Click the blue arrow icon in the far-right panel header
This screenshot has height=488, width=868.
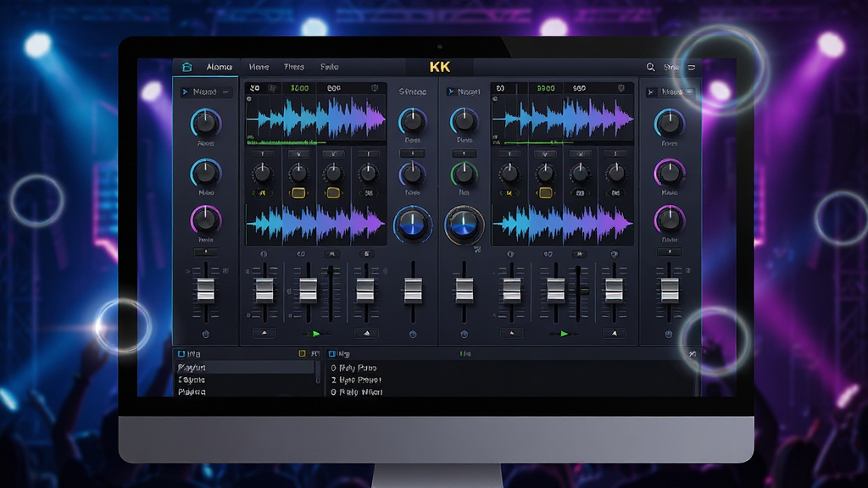point(652,92)
